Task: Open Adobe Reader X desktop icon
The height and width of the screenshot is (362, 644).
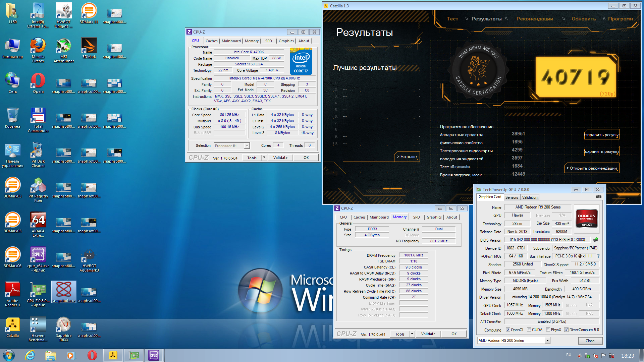Action: click(x=12, y=294)
